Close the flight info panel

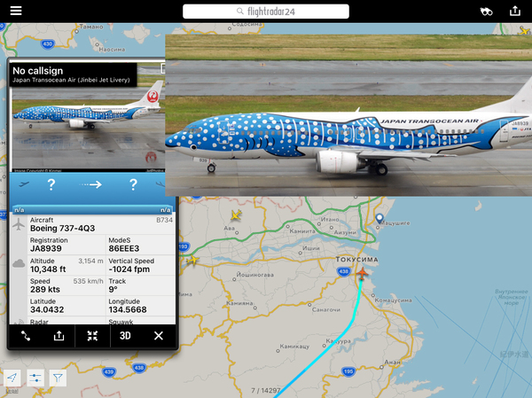(159, 336)
